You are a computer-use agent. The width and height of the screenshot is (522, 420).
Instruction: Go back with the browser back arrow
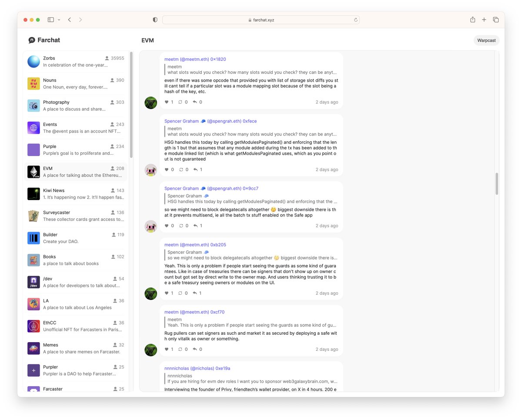[70, 20]
